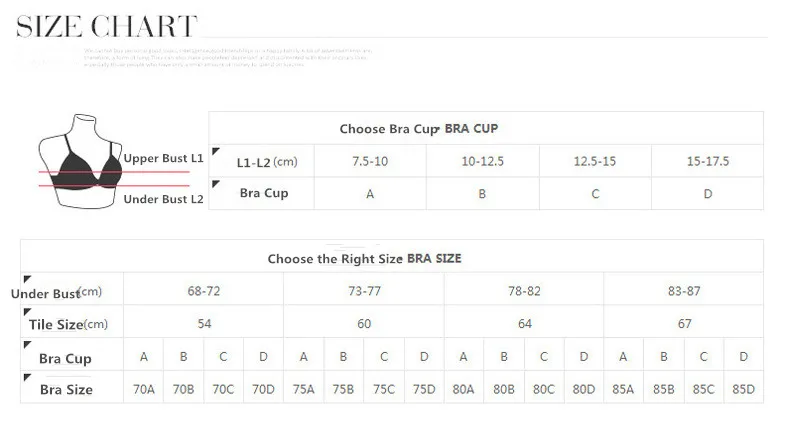Select bra size 80B

[504, 388]
